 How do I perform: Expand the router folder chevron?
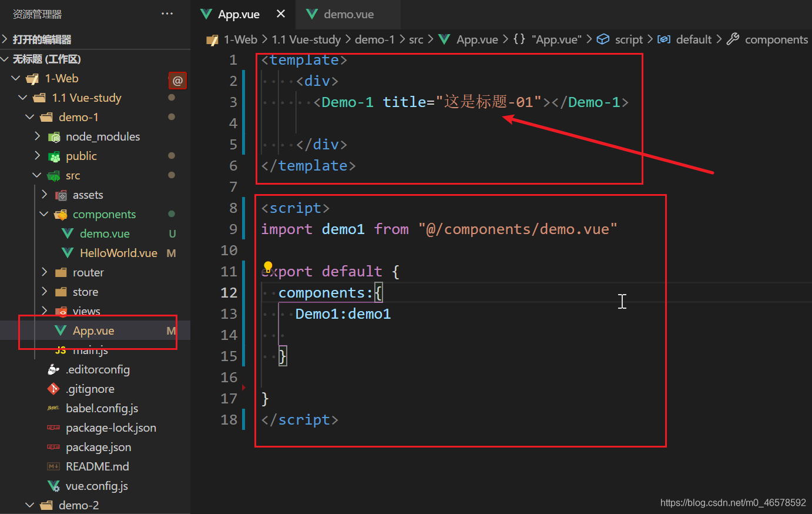point(44,272)
